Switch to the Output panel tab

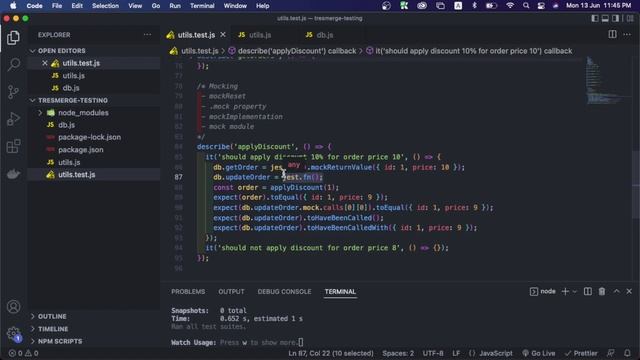pyautogui.click(x=231, y=291)
